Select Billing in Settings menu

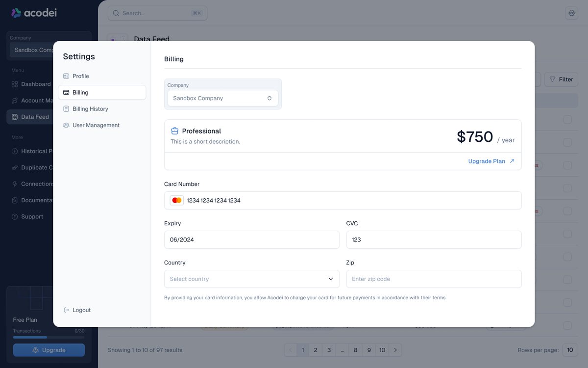pos(102,92)
